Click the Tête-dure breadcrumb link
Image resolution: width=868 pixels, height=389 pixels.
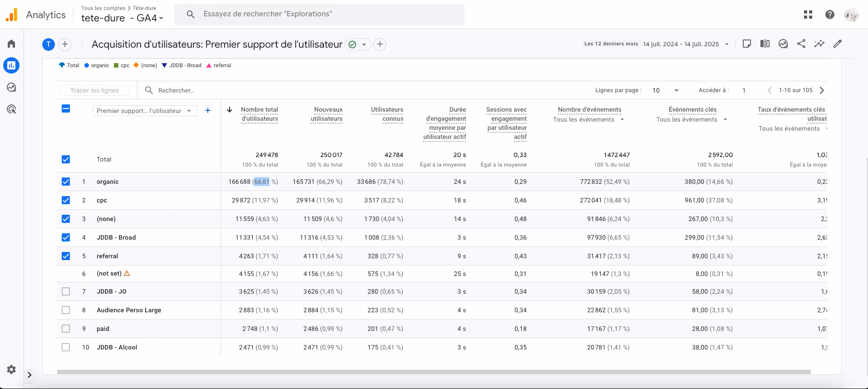point(144,8)
